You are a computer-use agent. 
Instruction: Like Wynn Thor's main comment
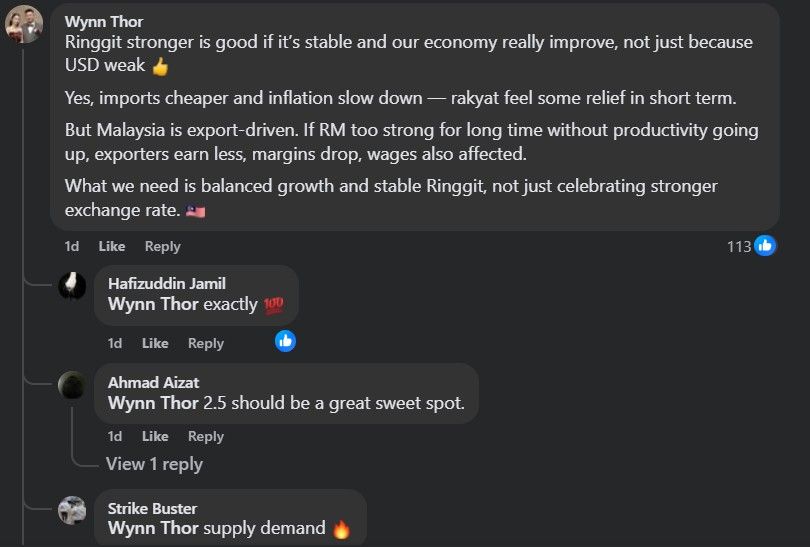coord(112,246)
